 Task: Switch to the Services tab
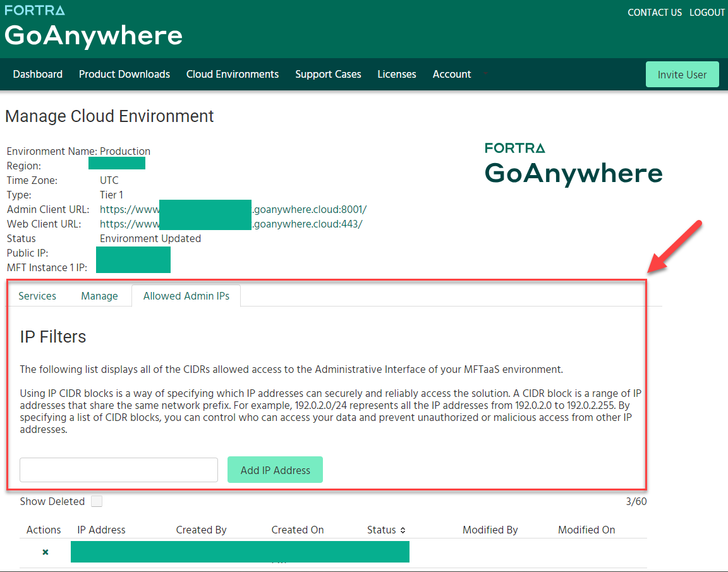click(37, 296)
